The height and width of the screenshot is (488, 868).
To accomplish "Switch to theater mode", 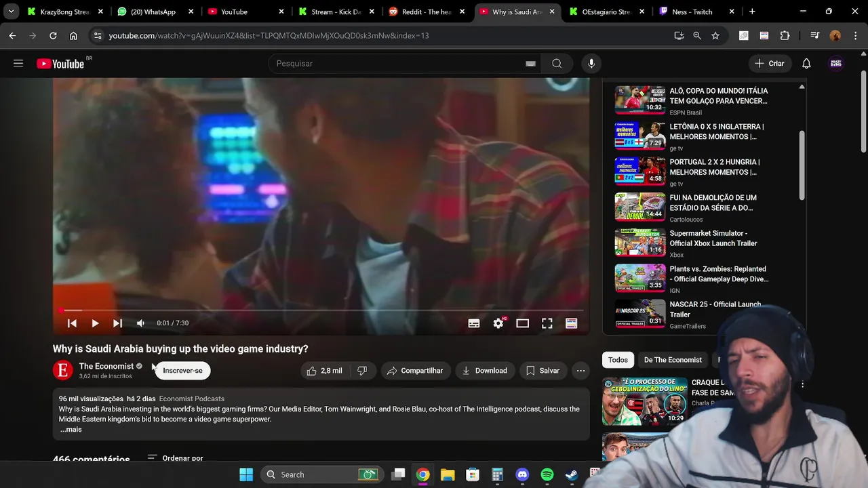I will (522, 323).
